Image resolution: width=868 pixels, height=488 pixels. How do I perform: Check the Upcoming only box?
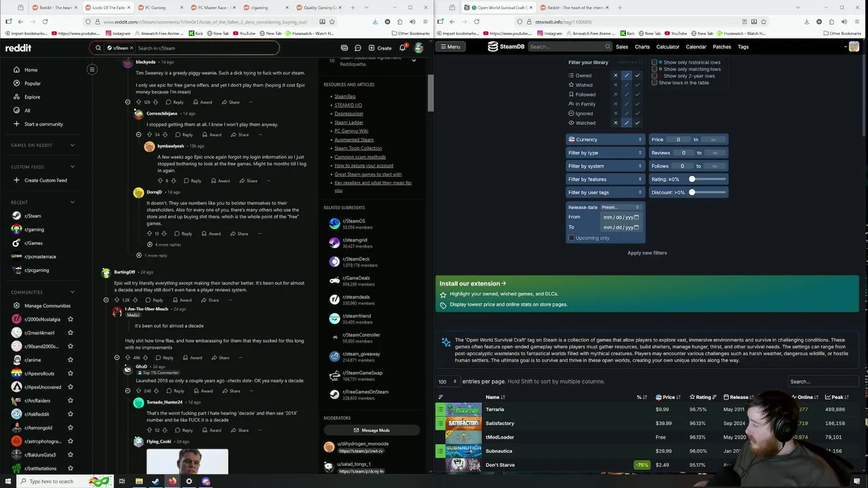(x=572, y=238)
